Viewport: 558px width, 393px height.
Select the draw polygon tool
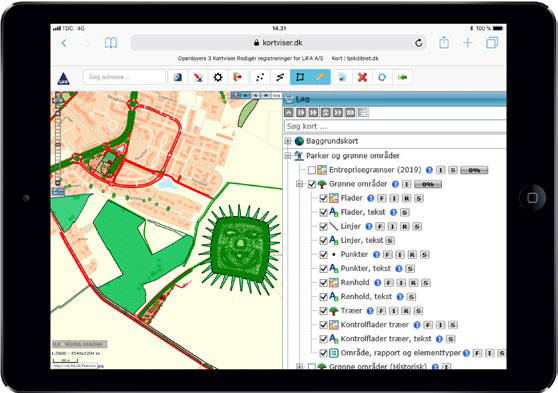tap(300, 77)
